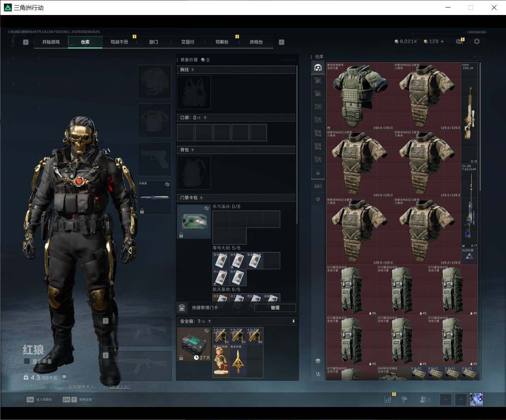Screen dimensions: 506x420
Task: Click the help mark beside 安全箱
Action: point(209,322)
